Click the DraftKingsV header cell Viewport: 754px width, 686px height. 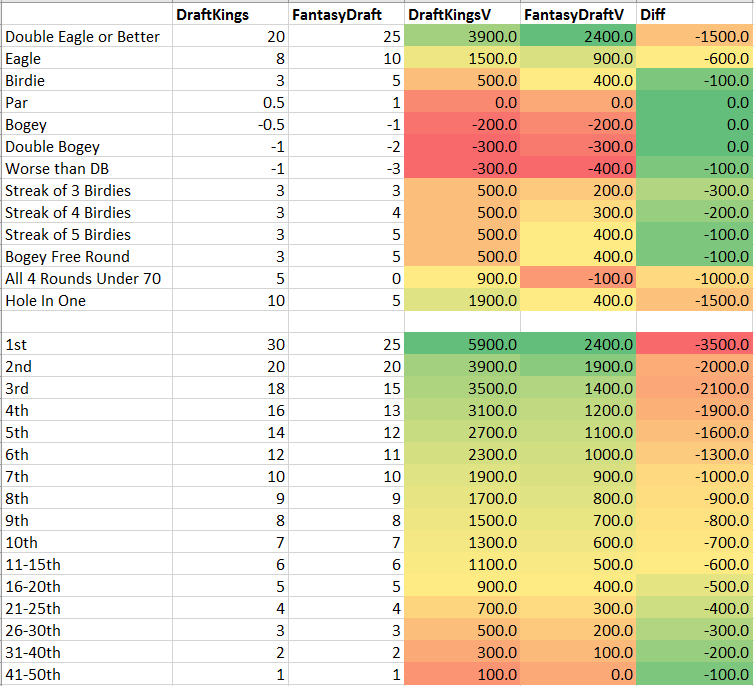coord(462,14)
